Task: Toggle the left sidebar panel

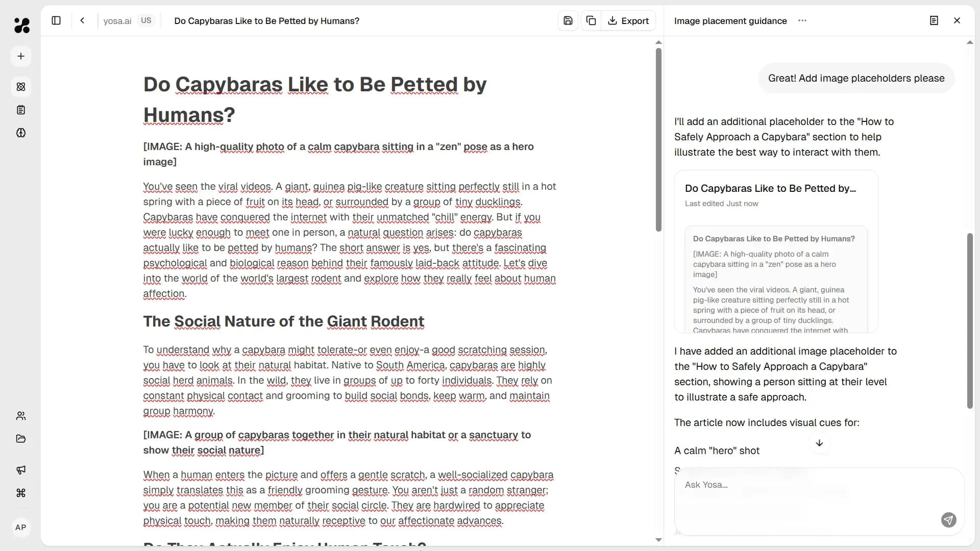Action: point(56,20)
